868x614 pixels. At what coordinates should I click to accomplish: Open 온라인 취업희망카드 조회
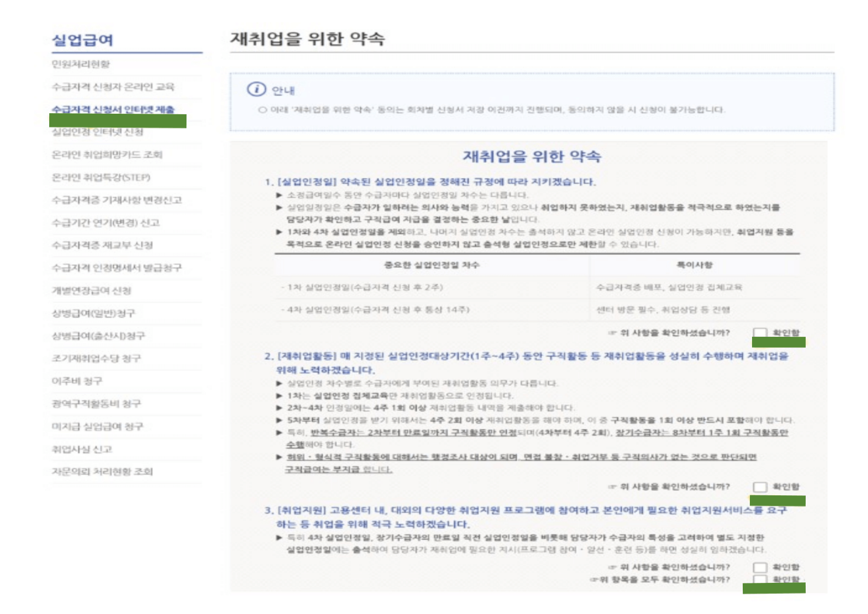107,155
